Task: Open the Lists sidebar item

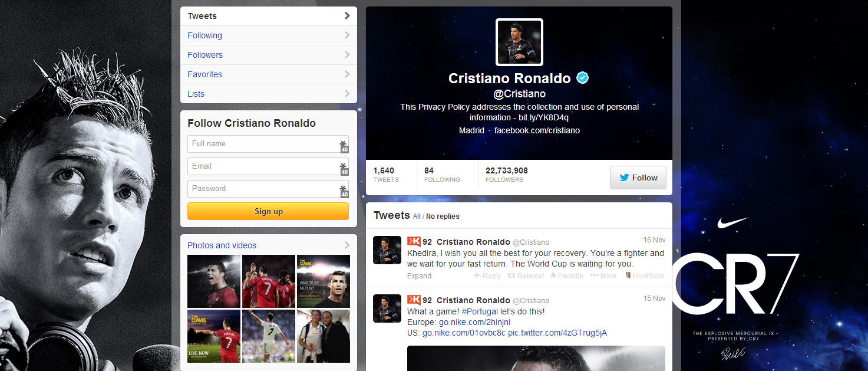Action: tap(196, 94)
